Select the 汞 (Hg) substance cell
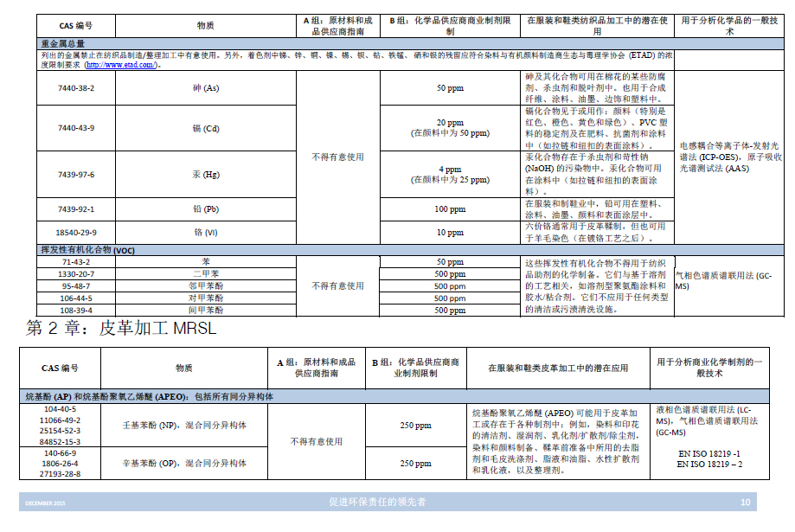Screen dimensions: 795x532 click(x=205, y=175)
